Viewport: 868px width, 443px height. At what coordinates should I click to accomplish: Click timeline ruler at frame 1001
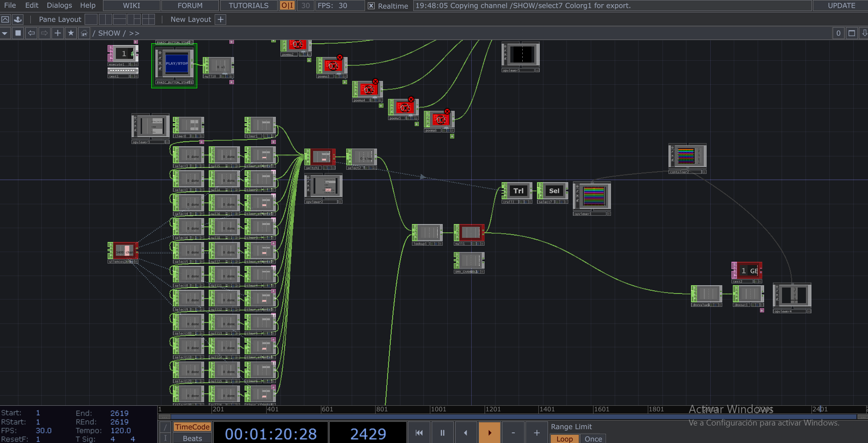point(439,409)
